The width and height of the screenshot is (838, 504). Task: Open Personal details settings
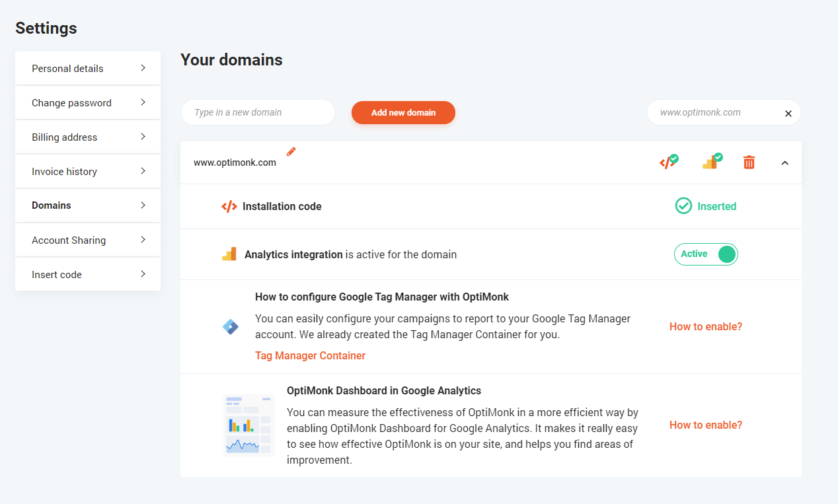click(88, 69)
